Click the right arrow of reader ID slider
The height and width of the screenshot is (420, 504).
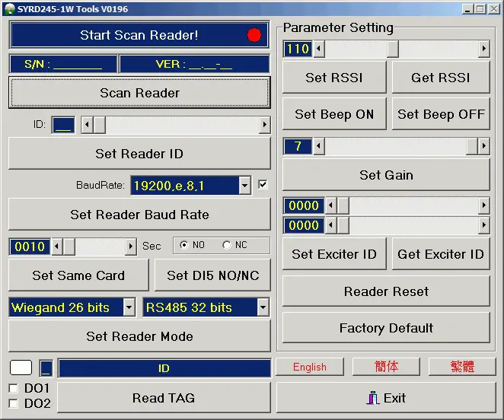click(264, 125)
